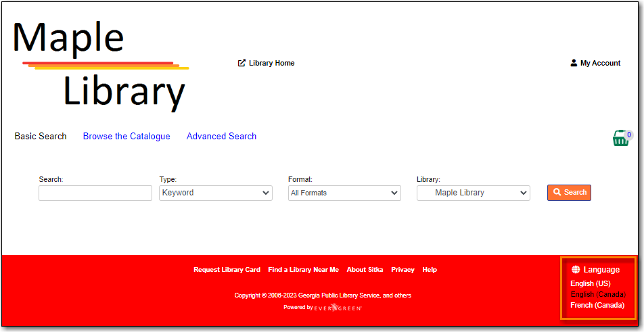Click the Language globe icon
Screen dimensions: 644x332
click(x=576, y=270)
